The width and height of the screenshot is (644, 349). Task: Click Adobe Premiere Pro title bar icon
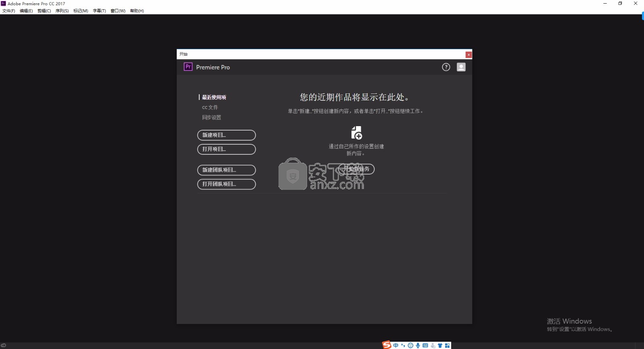pyautogui.click(x=4, y=3)
